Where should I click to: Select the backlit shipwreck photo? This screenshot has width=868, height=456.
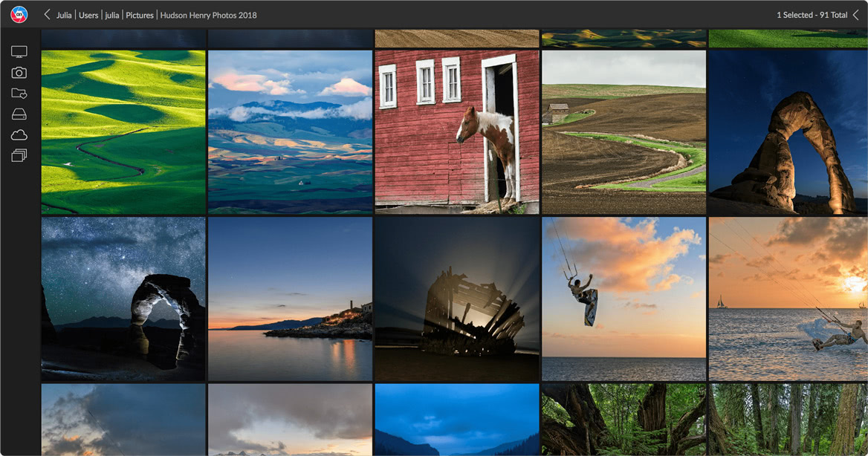(x=457, y=299)
